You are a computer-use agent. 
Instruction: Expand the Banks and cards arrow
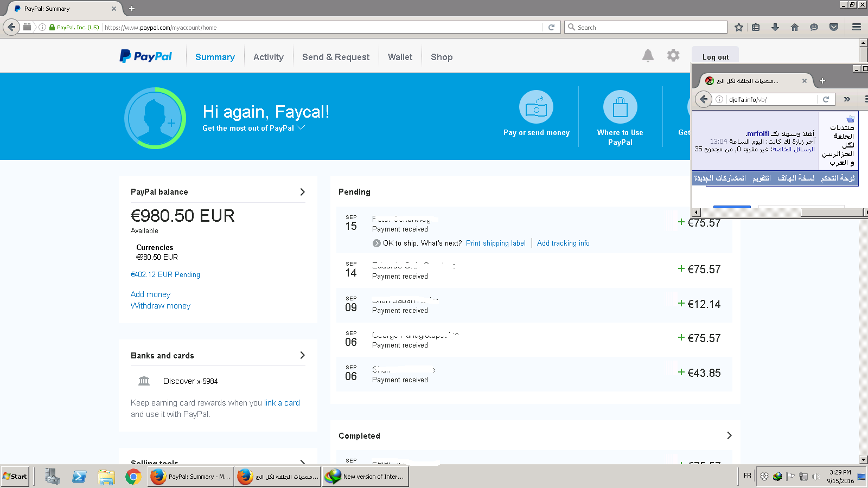302,355
